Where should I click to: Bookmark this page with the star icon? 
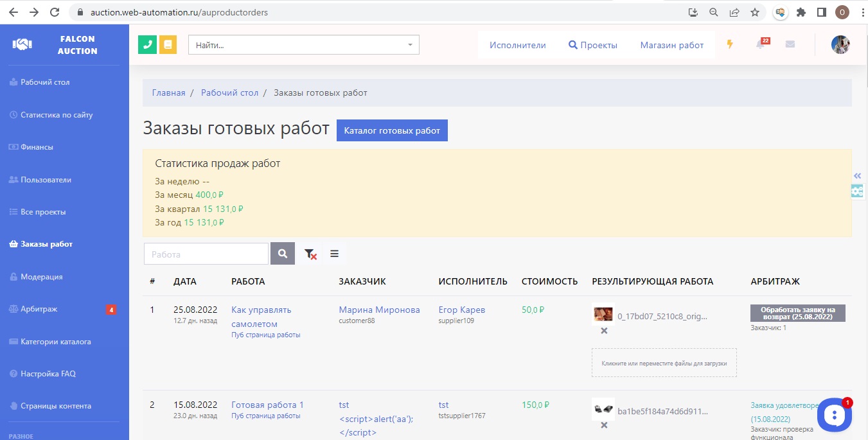pos(755,12)
